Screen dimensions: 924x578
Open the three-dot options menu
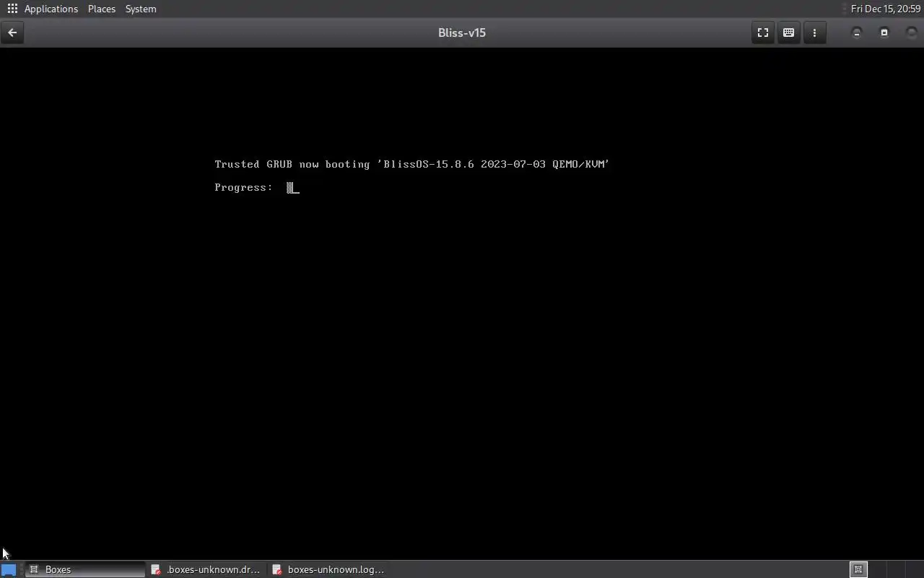[x=814, y=33]
